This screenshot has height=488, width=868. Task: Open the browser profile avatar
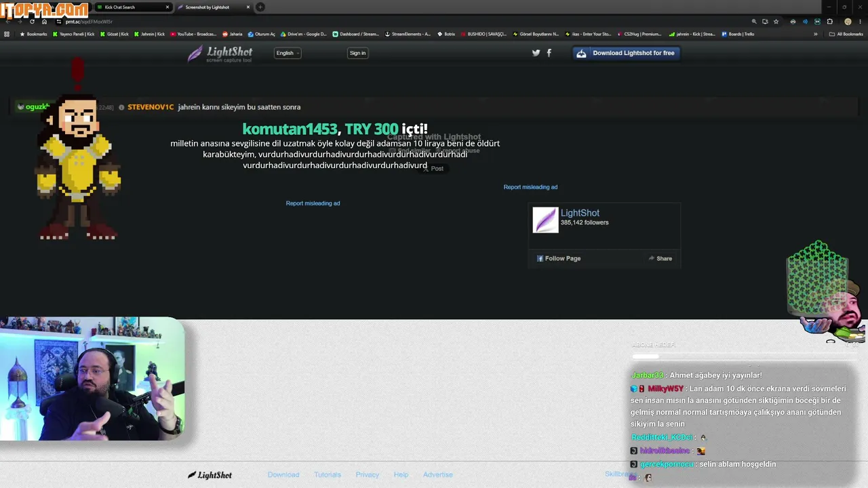click(848, 21)
